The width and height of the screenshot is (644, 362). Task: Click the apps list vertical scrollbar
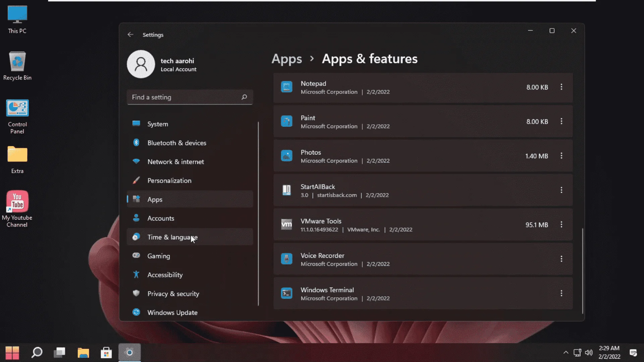(583, 271)
